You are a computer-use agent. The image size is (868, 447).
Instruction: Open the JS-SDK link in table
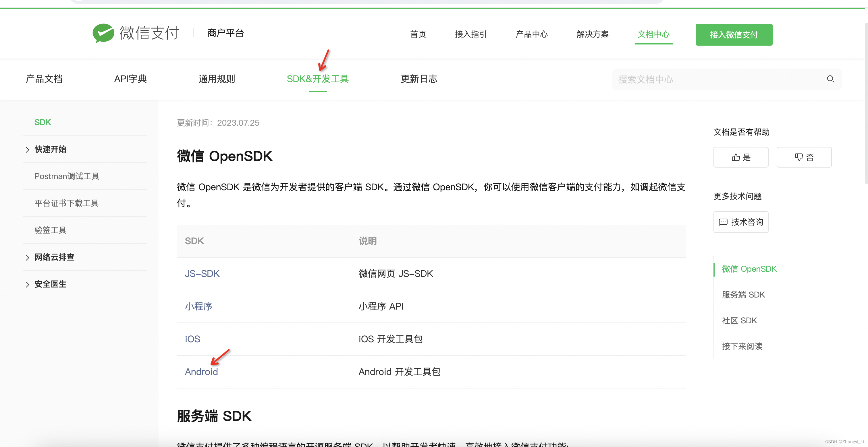(x=202, y=274)
